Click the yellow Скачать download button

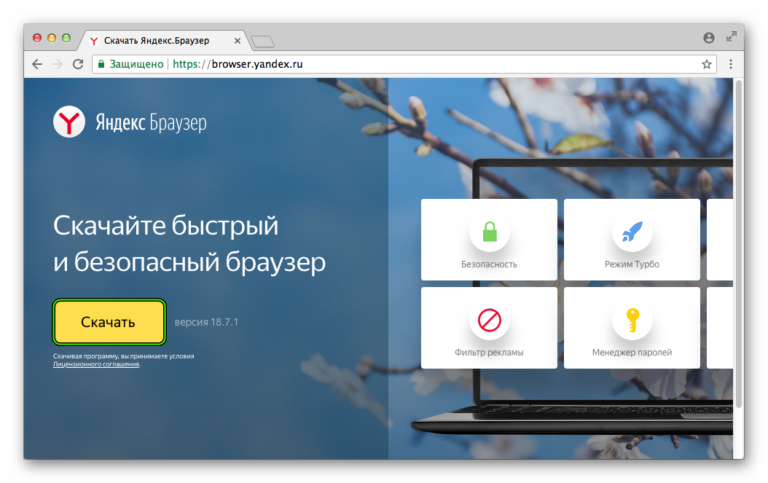(x=109, y=322)
